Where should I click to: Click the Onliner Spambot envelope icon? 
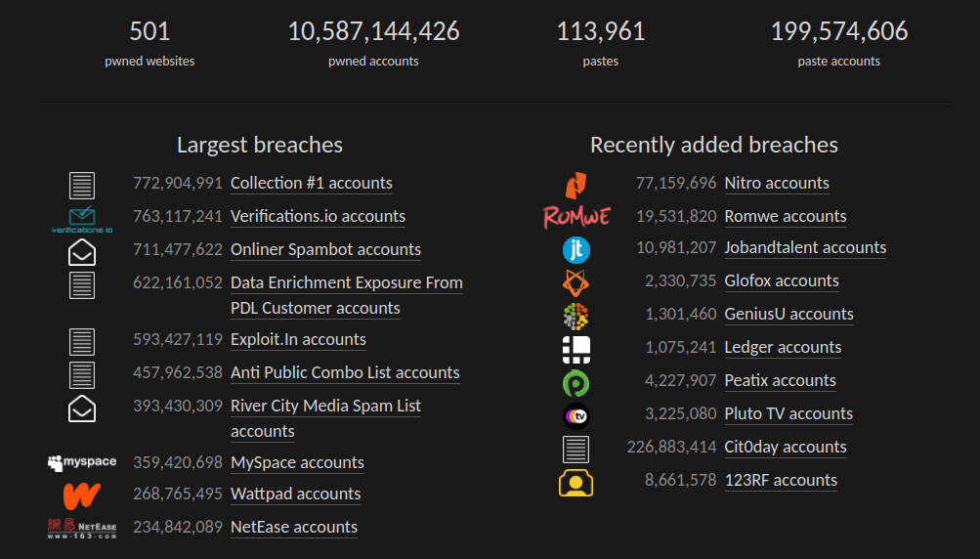(x=82, y=252)
